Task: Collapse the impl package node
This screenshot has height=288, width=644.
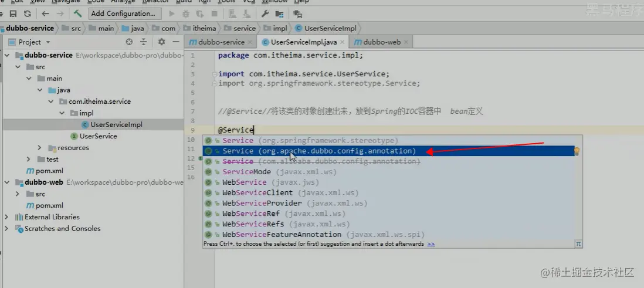Action: coord(62,113)
